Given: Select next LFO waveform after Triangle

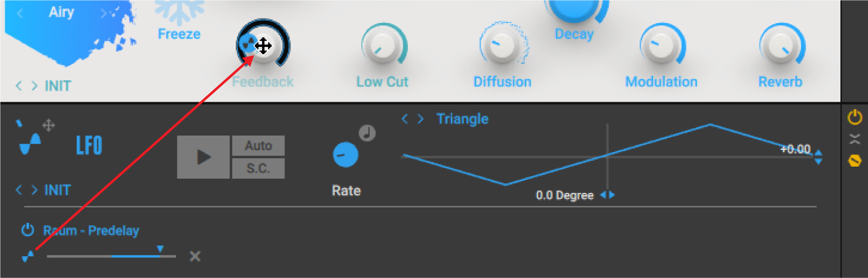Looking at the screenshot, I should pyautogui.click(x=421, y=119).
